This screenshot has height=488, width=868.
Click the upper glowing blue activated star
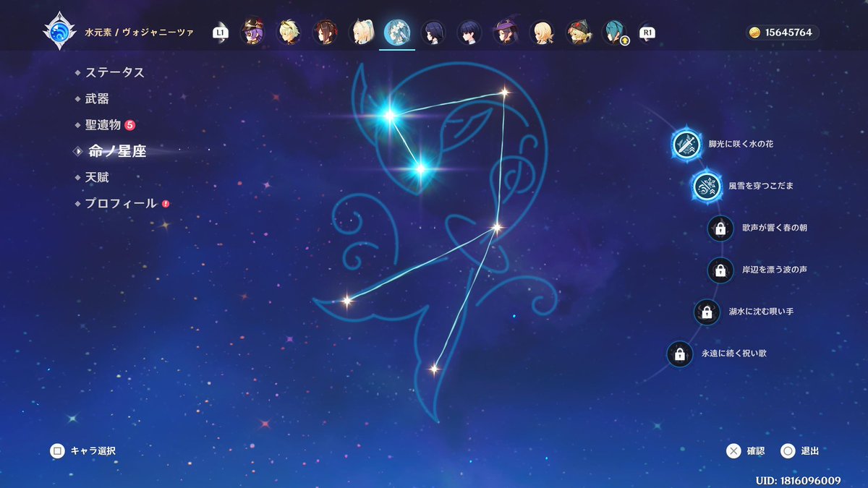[x=389, y=115]
